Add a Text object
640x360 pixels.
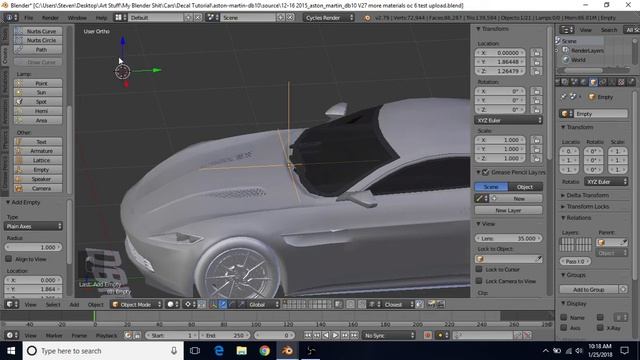(x=38, y=142)
